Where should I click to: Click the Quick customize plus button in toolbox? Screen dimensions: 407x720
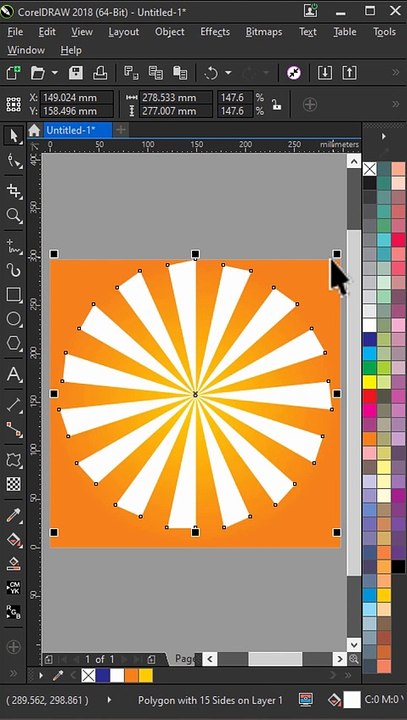pos(13,647)
